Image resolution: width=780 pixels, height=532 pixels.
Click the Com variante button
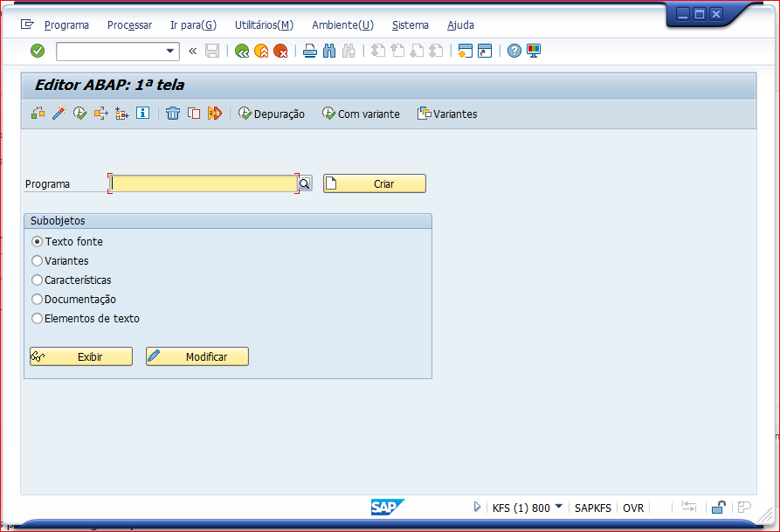pos(361,114)
